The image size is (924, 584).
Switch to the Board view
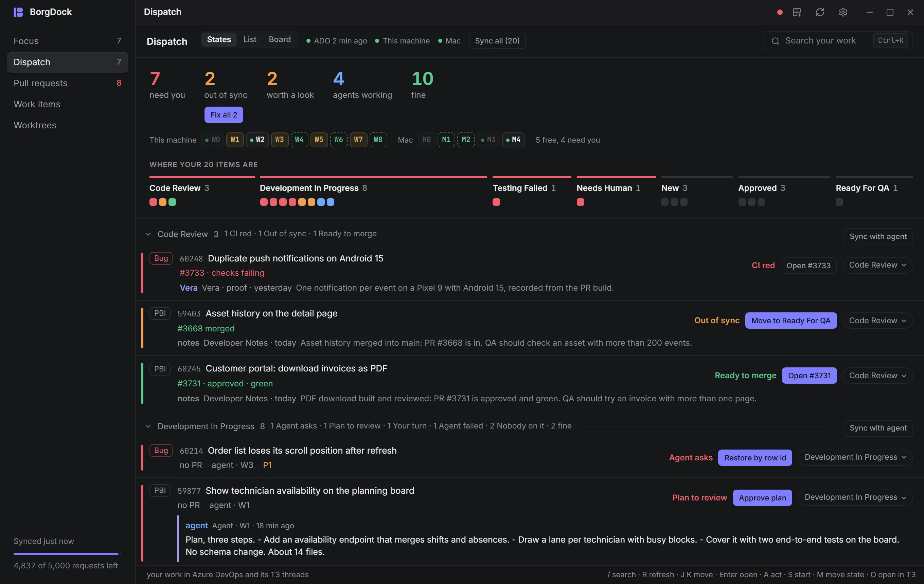(x=280, y=39)
